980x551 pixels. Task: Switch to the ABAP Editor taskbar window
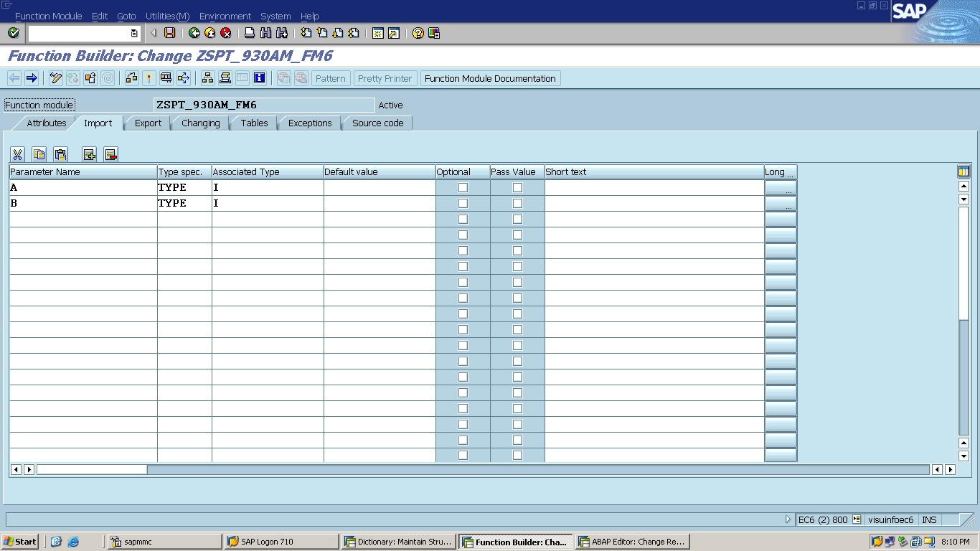click(x=631, y=542)
